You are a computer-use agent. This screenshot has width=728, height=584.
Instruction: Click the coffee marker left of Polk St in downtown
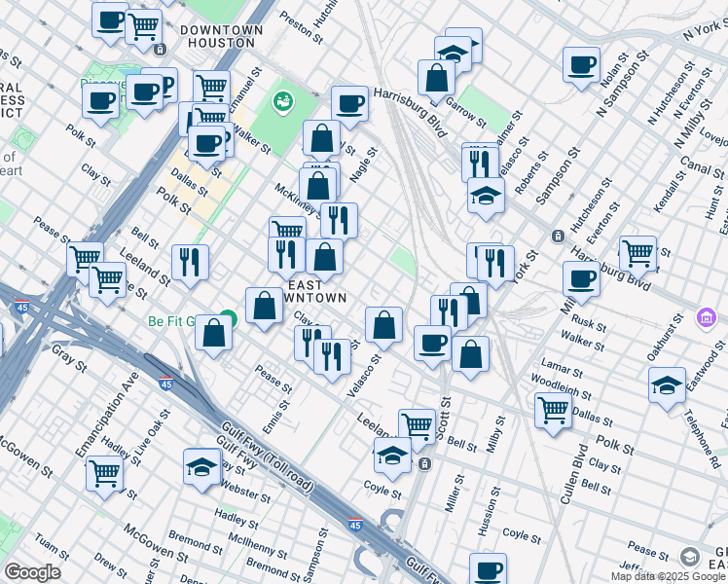[x=101, y=102]
